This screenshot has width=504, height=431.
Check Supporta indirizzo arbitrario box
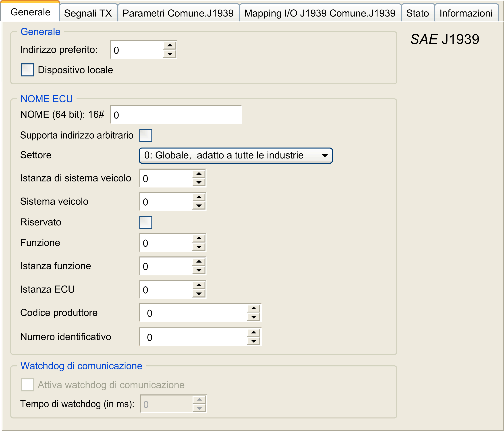tap(146, 135)
